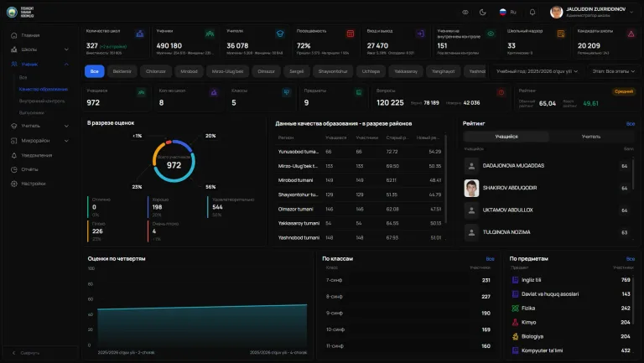Screen dimensions: 644x363
Task: Click the red calendar icon in Посещаемость card
Action: click(x=351, y=34)
